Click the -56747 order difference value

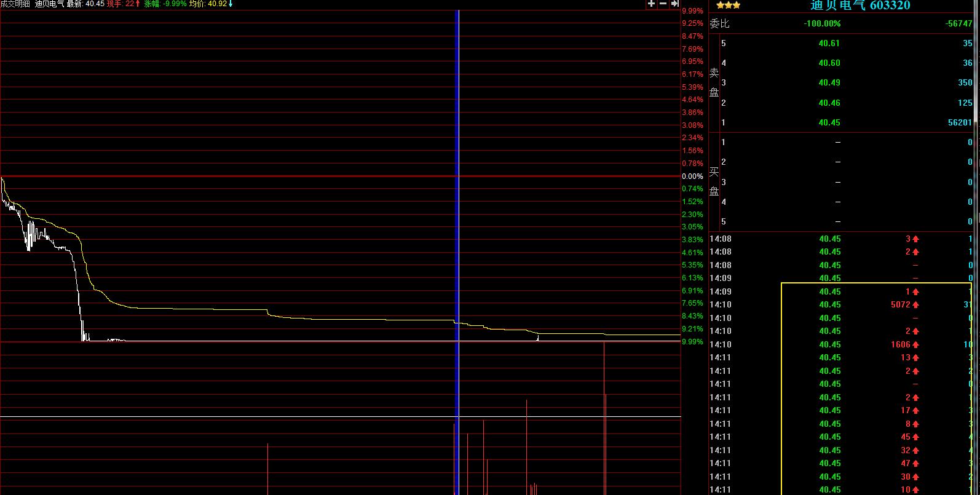point(959,23)
